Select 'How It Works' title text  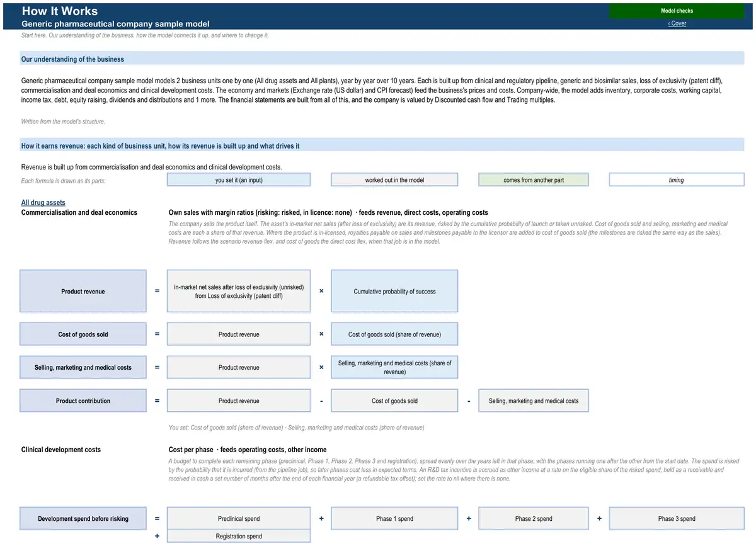[x=60, y=11]
